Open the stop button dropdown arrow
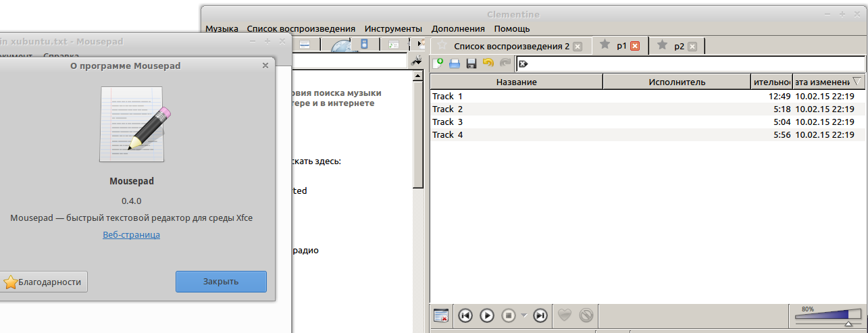This screenshot has width=868, height=333. tap(523, 315)
